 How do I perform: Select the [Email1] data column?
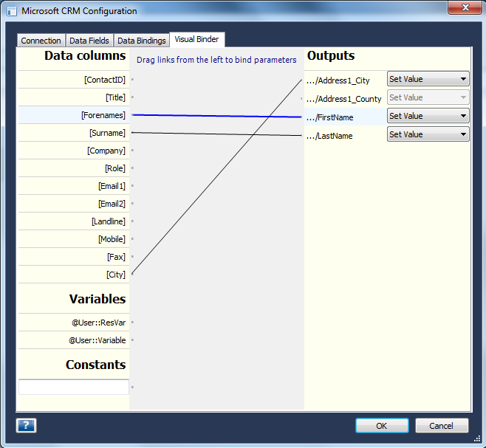pyautogui.click(x=74, y=186)
